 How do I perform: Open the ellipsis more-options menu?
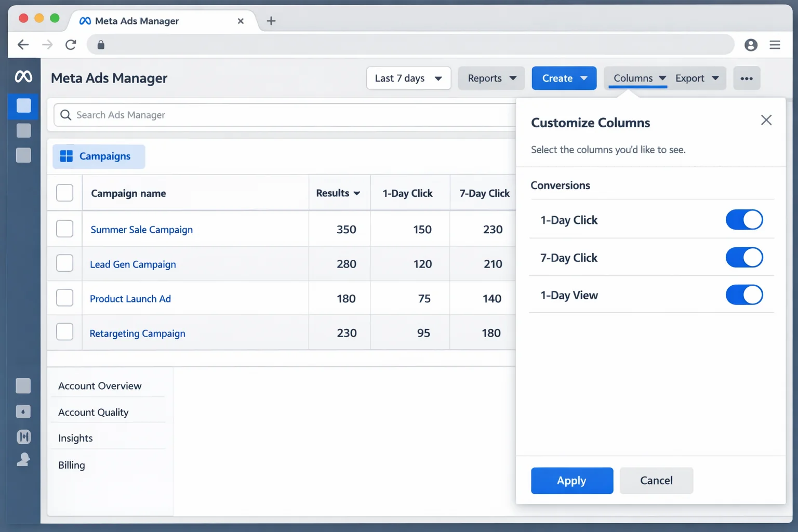(x=747, y=78)
